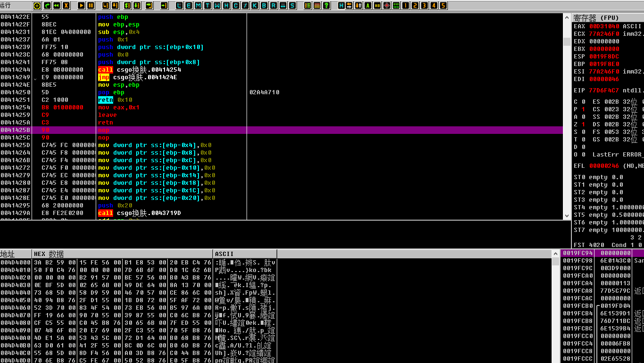The height and width of the screenshot is (363, 644).
Task: Click the numbered 3 toolbar button
Action: (424, 6)
